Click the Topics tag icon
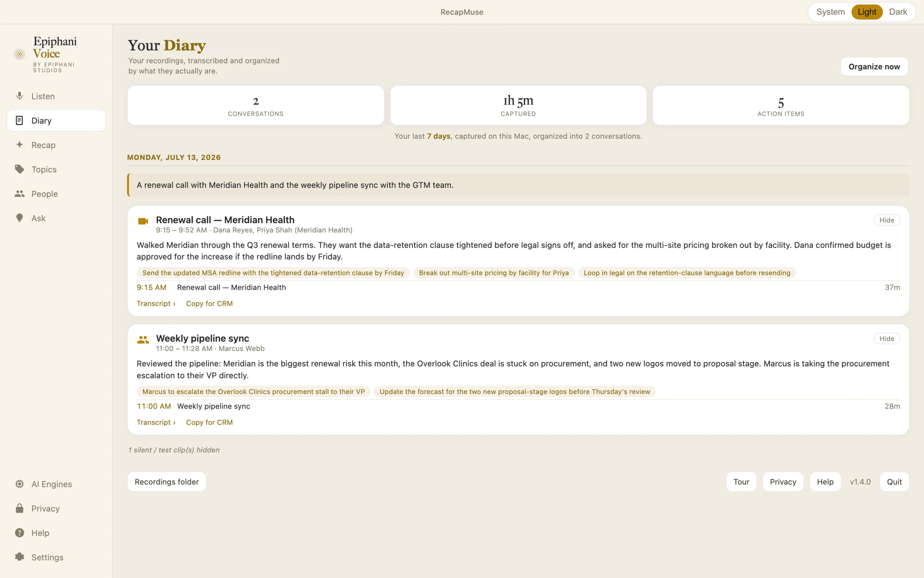The height and width of the screenshot is (578, 924). click(19, 169)
